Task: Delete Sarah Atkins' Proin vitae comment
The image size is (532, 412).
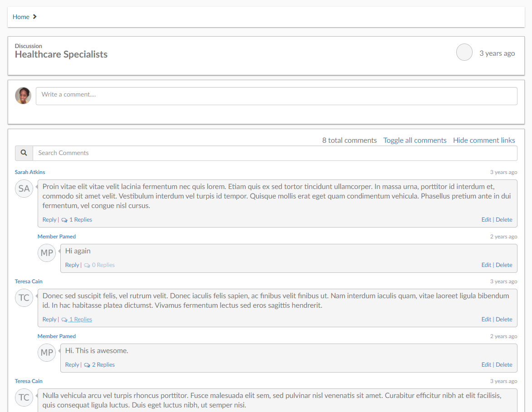Action: pos(504,220)
